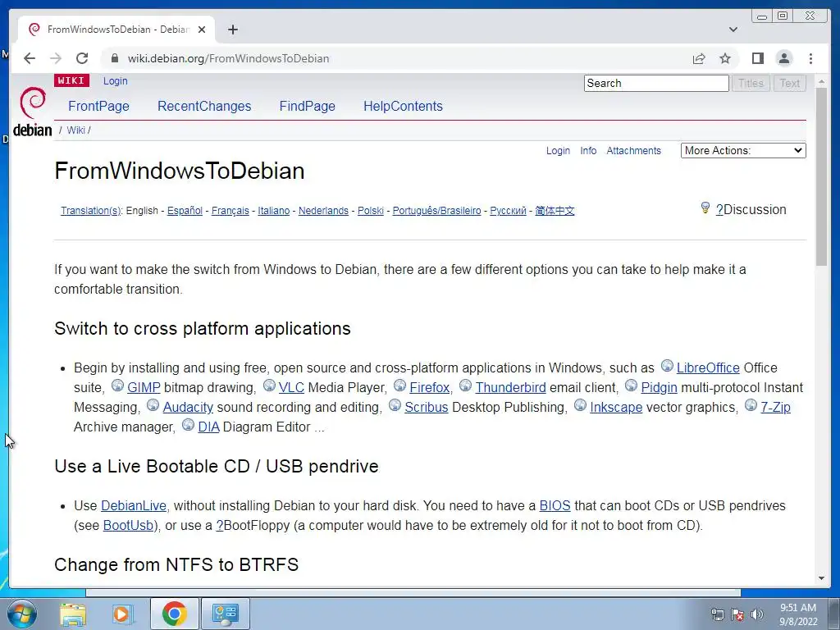Open the FrontPage navigation item

point(98,106)
